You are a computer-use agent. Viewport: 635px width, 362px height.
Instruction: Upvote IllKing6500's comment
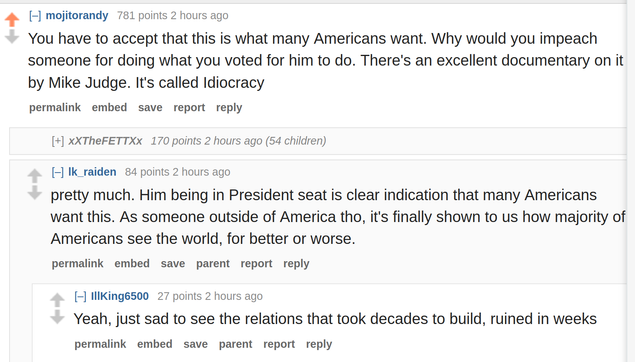click(x=58, y=300)
